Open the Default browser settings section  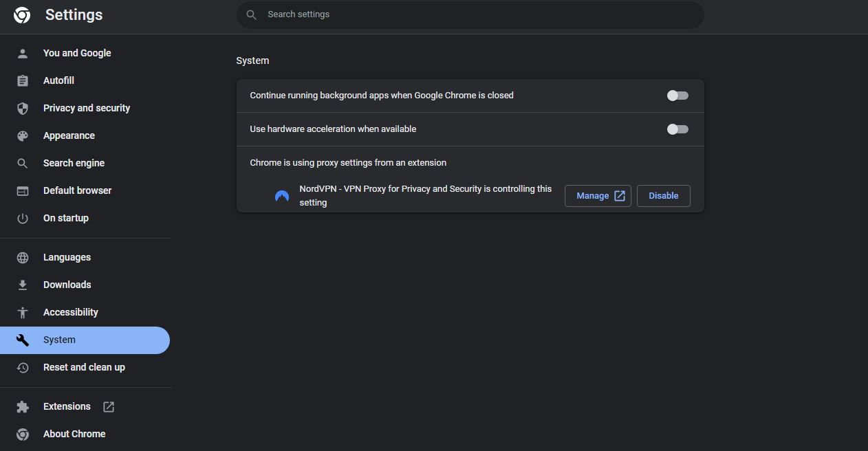tap(77, 190)
